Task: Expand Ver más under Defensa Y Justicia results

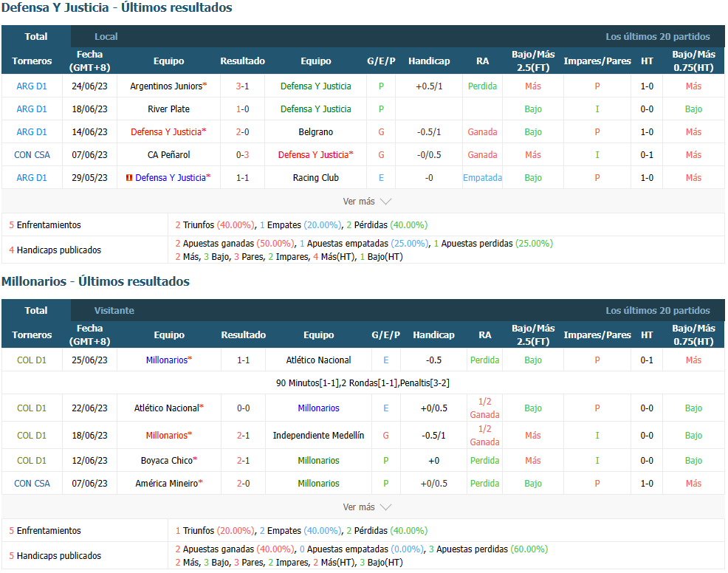Action: [x=367, y=201]
